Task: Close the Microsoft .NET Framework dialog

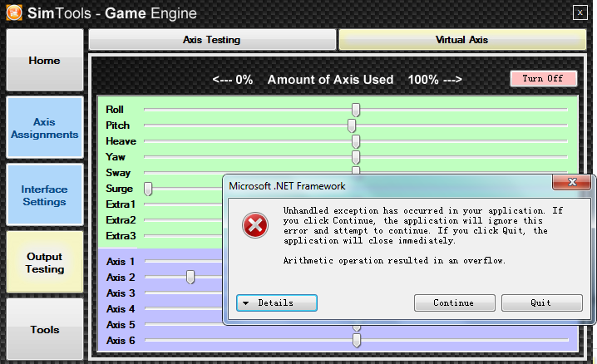Action: pos(572,182)
